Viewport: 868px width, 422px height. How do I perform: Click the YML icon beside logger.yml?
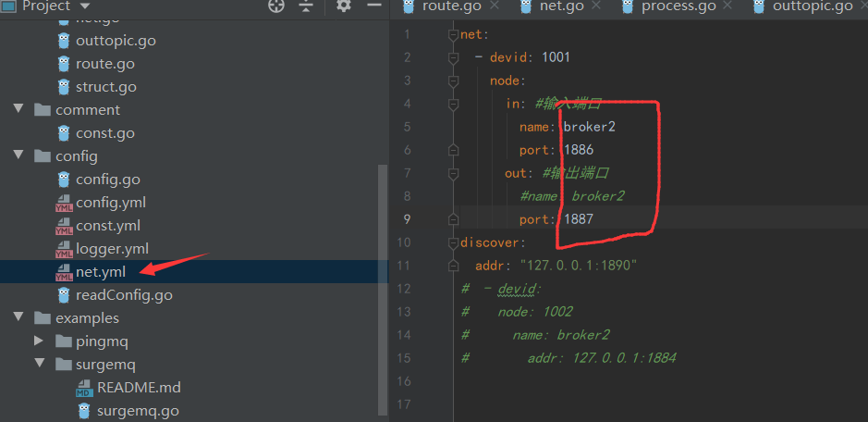pos(64,250)
